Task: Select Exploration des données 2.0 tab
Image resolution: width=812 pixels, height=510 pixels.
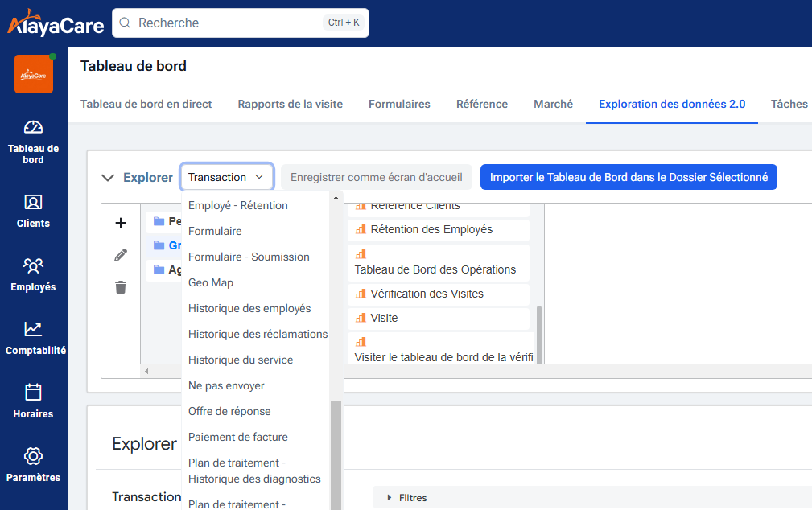Action: [672, 104]
